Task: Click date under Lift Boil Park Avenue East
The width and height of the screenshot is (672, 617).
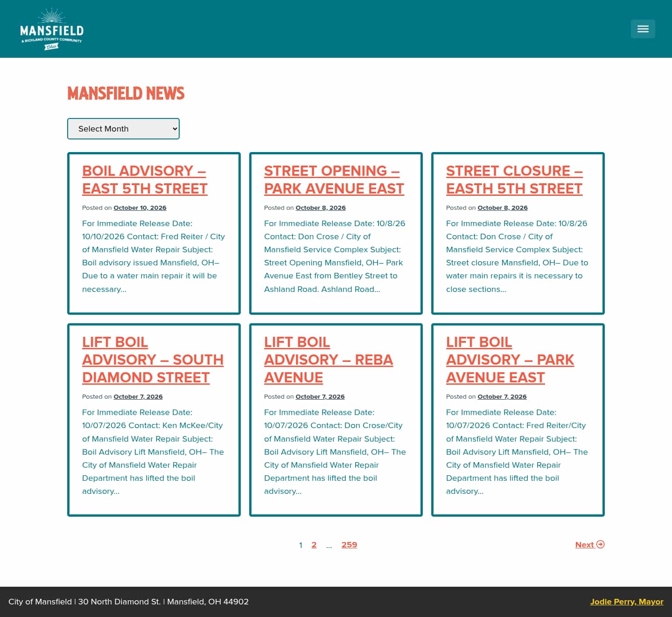Action: [502, 397]
